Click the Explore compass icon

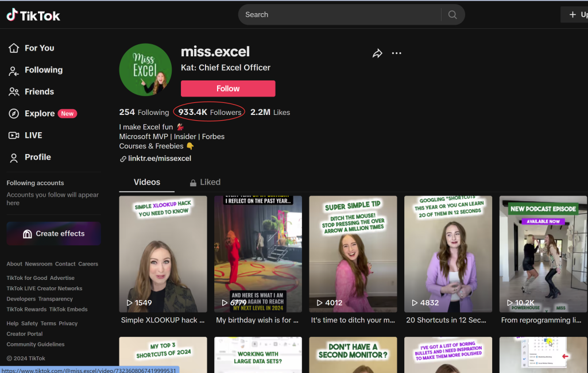(14, 113)
